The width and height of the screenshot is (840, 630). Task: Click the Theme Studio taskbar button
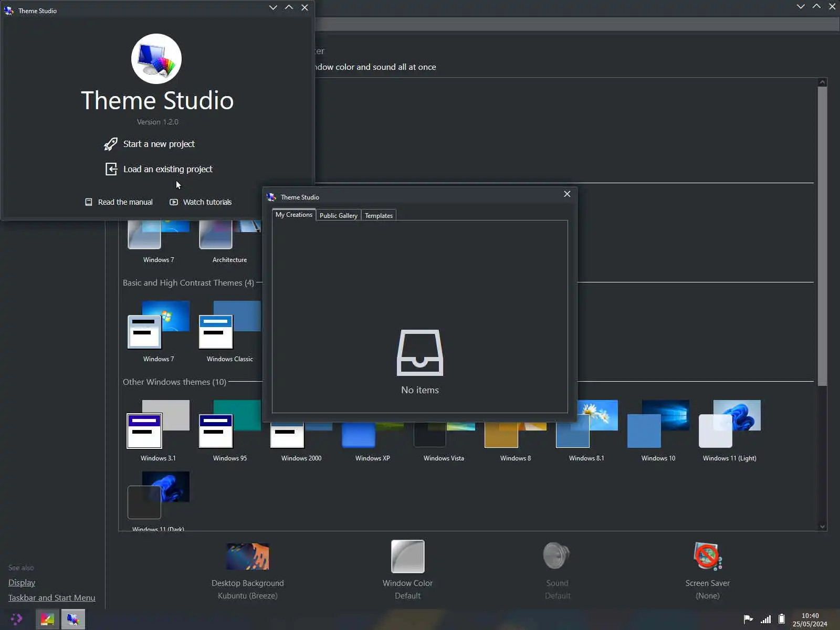pyautogui.click(x=73, y=619)
